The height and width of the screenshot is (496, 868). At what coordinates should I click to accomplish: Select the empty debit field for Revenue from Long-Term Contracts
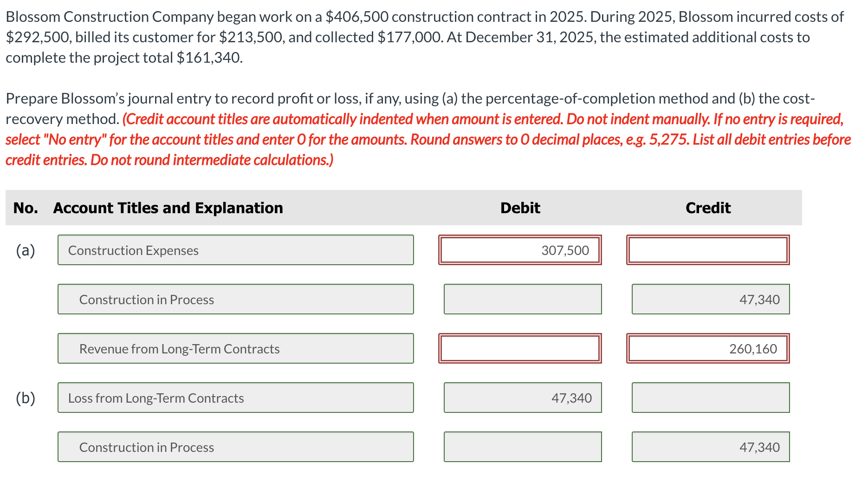pos(520,348)
